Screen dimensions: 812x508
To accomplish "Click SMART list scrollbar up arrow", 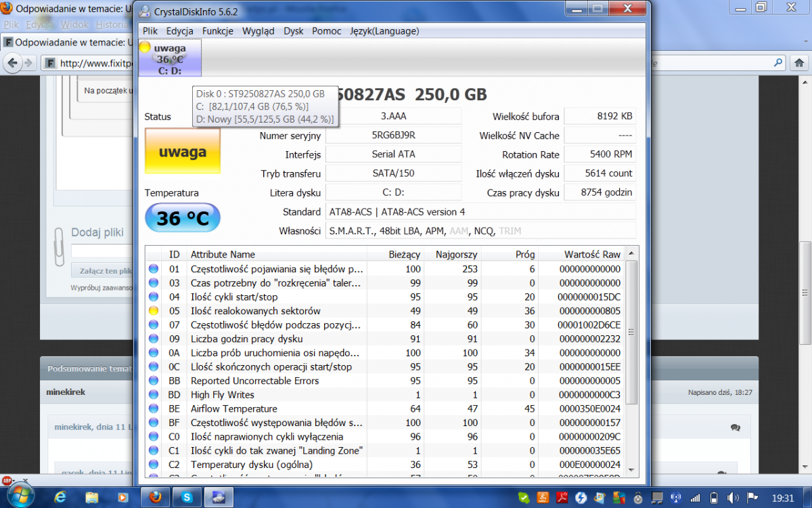I will click(631, 253).
